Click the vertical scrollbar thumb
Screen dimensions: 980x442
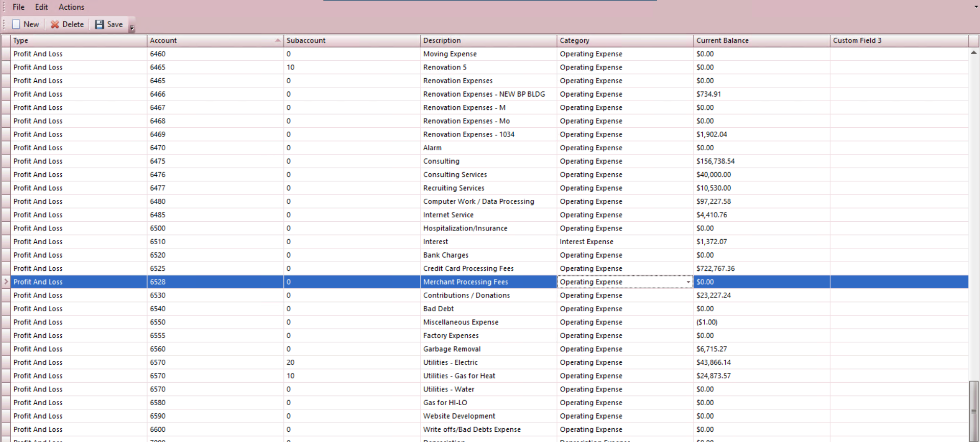tap(974, 409)
